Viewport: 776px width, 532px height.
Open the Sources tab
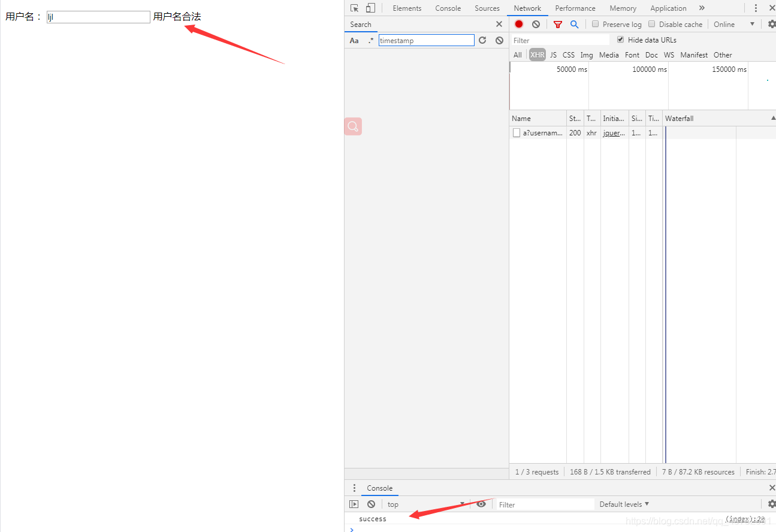tap(487, 8)
